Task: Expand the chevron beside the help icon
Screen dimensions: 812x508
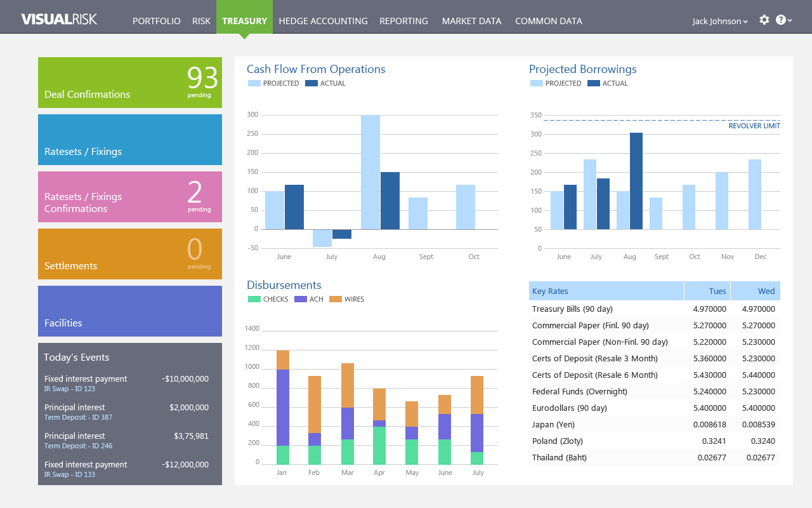Action: (x=790, y=21)
